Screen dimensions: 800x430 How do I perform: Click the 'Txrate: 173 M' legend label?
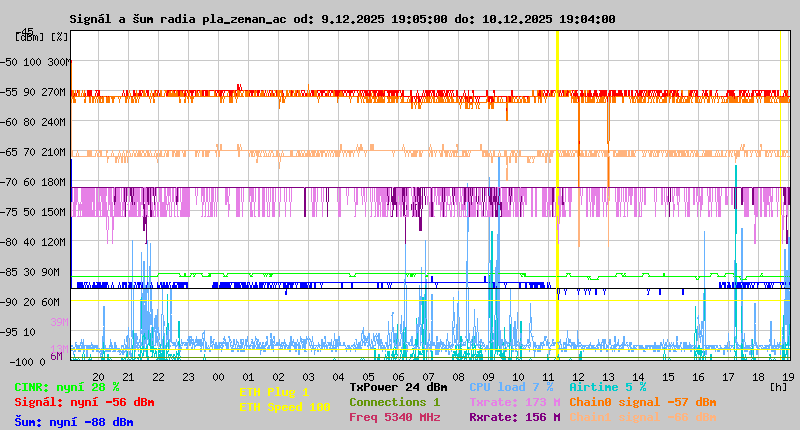point(515,402)
